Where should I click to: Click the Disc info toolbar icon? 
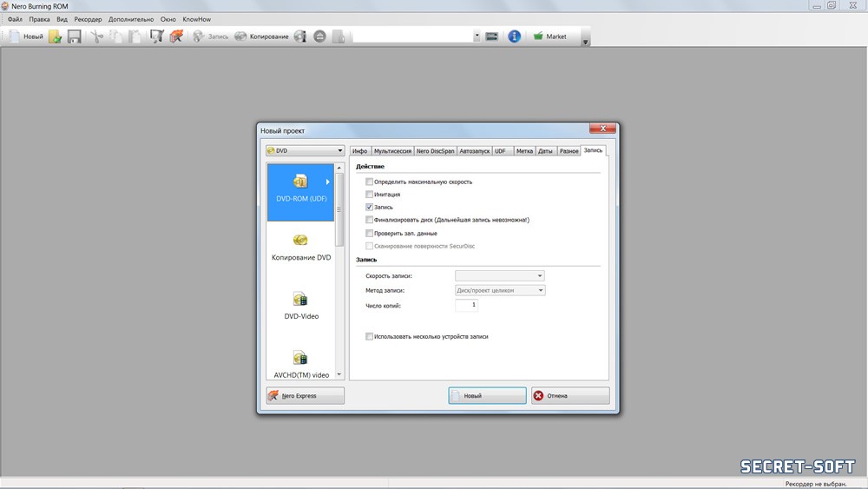[300, 36]
